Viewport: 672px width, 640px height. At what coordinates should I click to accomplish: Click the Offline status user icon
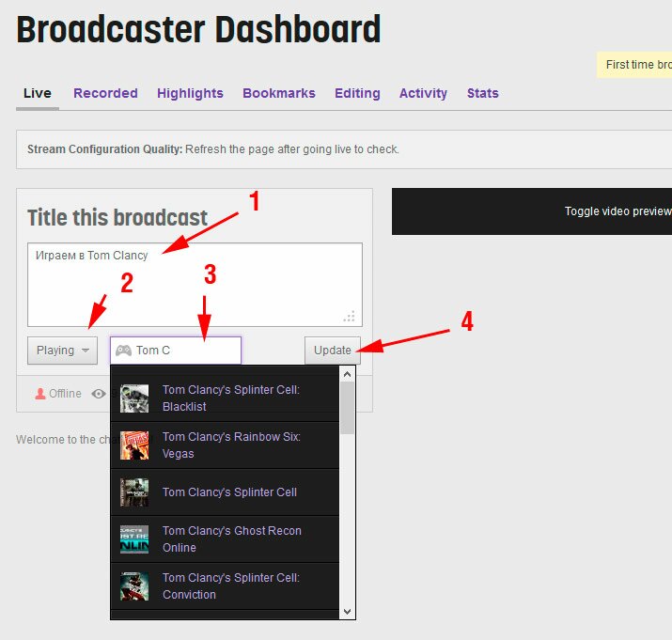click(40, 394)
